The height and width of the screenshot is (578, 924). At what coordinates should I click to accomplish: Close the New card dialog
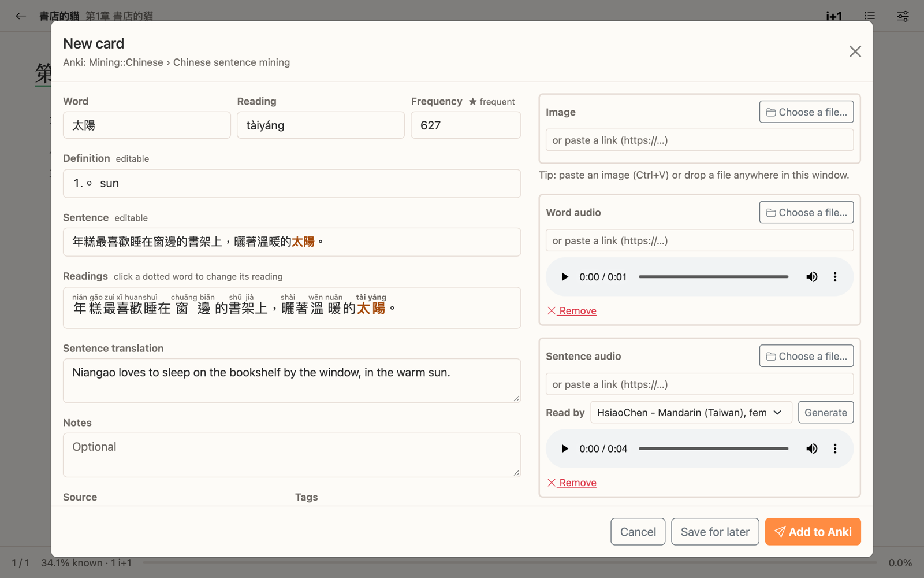coord(855,51)
